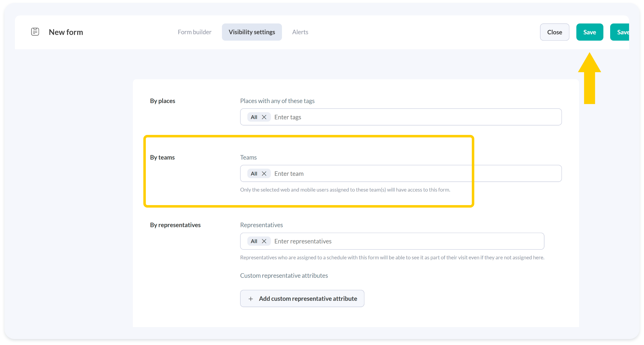Click the By teams section label

[x=162, y=157]
